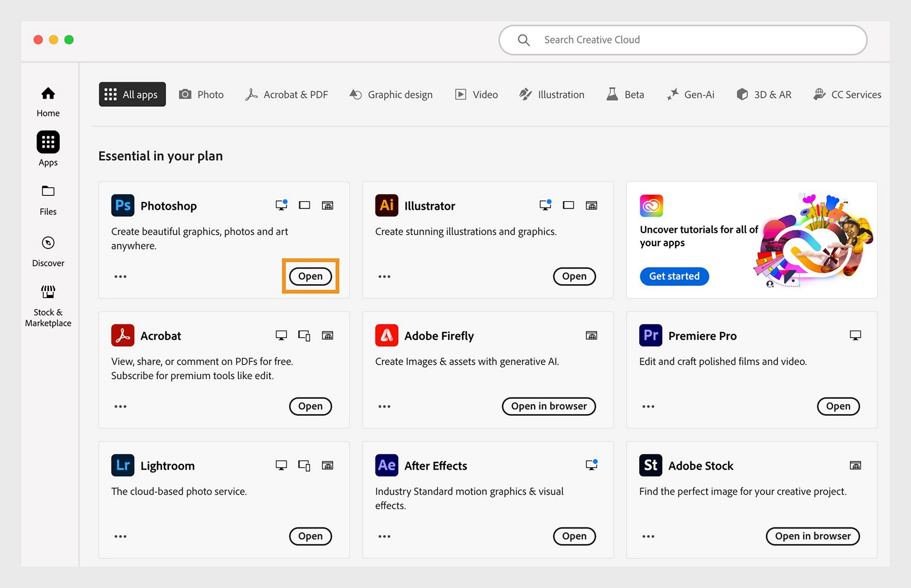Switch to the 3D & AR tab
This screenshot has width=911, height=588.
(764, 94)
